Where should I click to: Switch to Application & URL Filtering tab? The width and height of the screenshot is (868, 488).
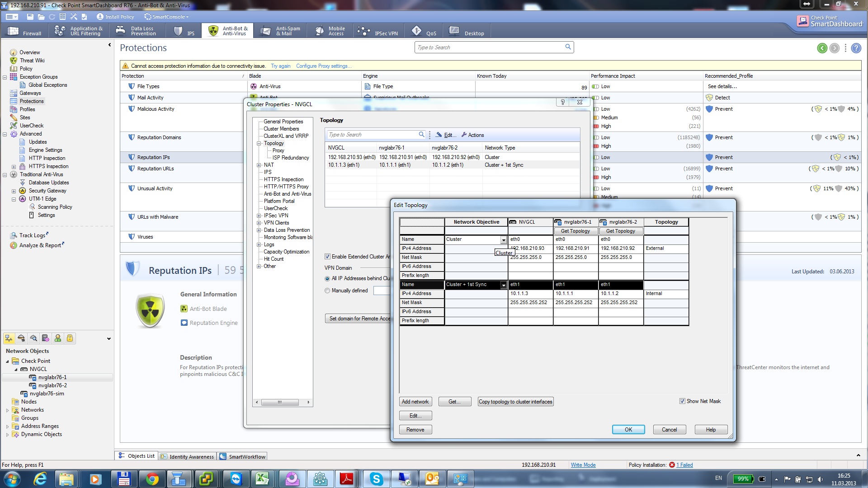coord(79,31)
